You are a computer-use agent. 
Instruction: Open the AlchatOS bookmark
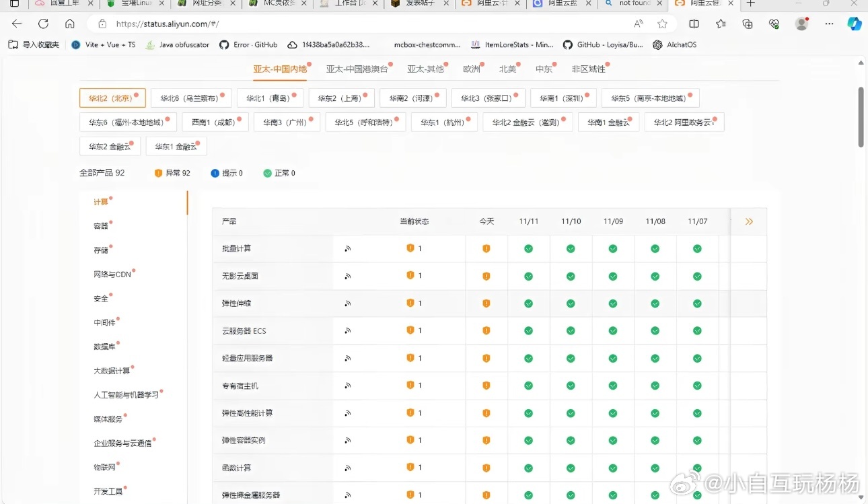674,45
